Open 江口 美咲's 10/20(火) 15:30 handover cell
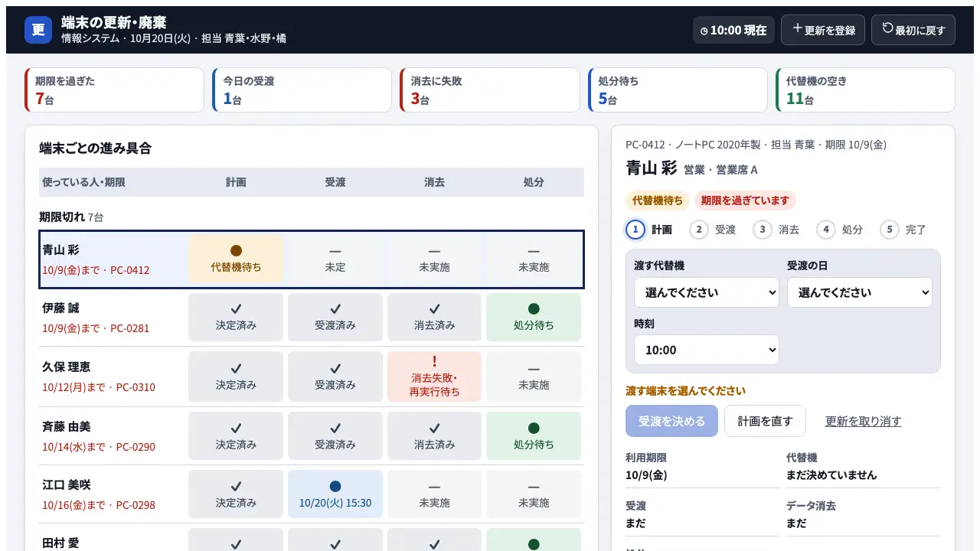 (335, 494)
